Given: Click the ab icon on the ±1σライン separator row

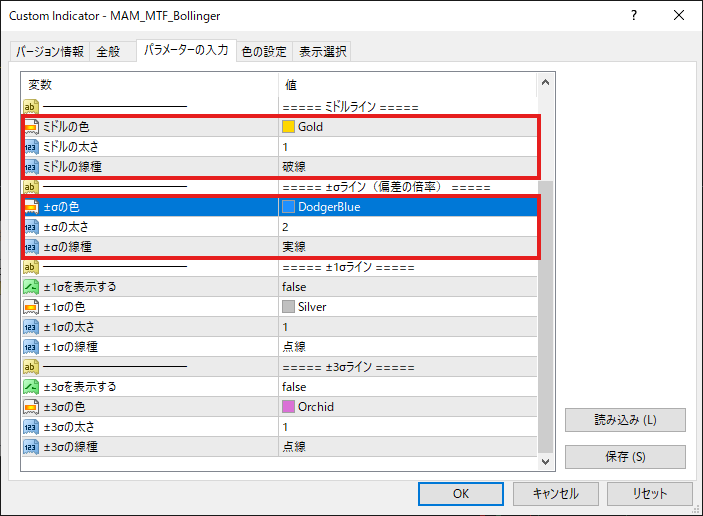Looking at the screenshot, I should click(x=31, y=267).
